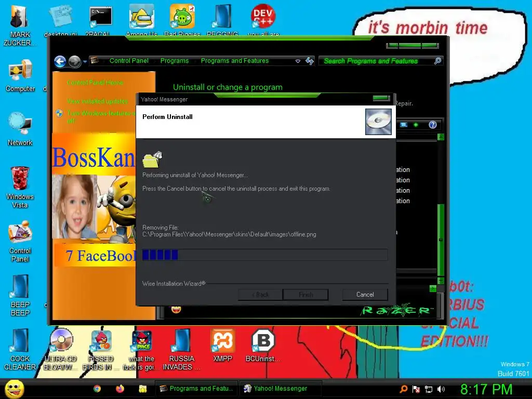Select Programs in the address breadcrumb
532x399 pixels.
[175, 61]
